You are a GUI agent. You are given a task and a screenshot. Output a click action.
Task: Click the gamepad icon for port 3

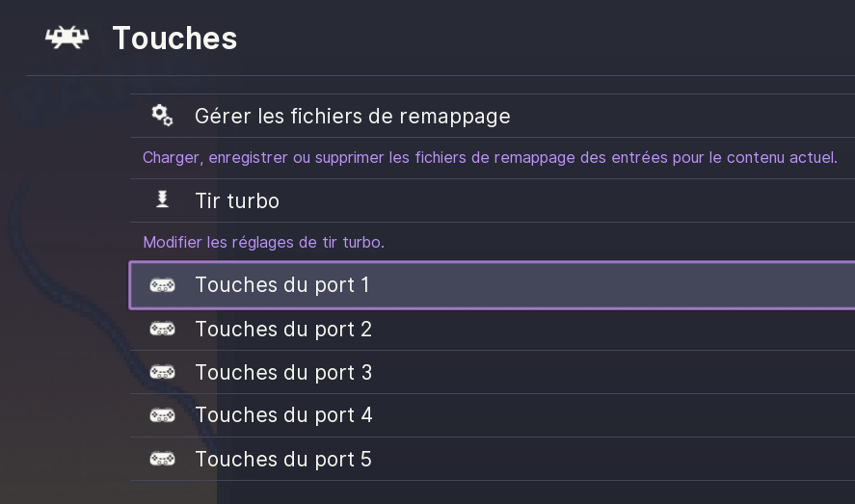coord(162,372)
